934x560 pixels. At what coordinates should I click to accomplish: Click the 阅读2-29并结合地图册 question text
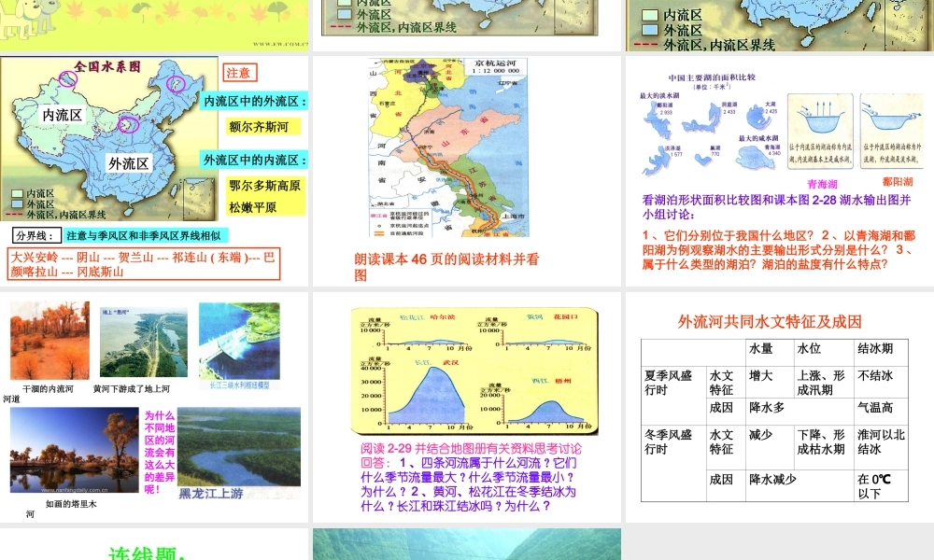[471, 477]
